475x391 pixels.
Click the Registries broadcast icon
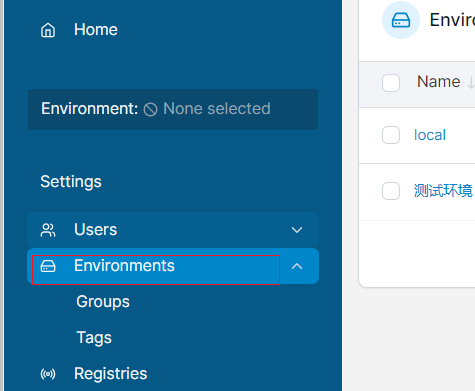[x=48, y=374]
